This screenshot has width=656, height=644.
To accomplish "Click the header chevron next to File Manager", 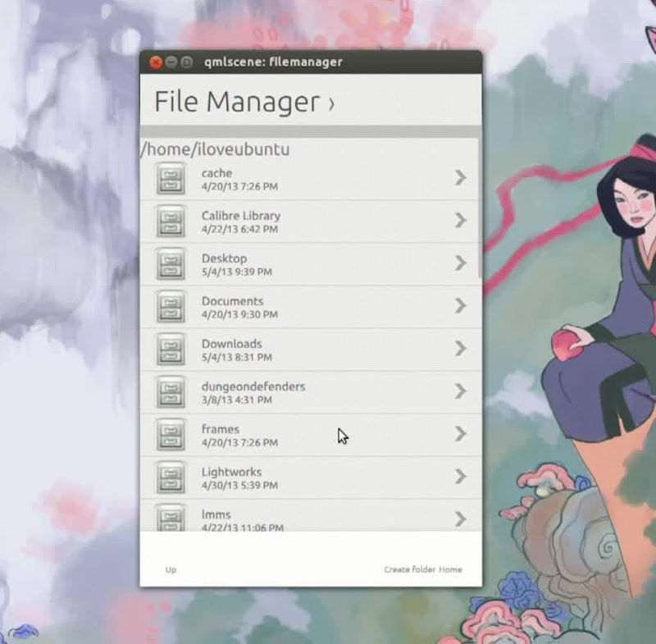I will coord(331,104).
